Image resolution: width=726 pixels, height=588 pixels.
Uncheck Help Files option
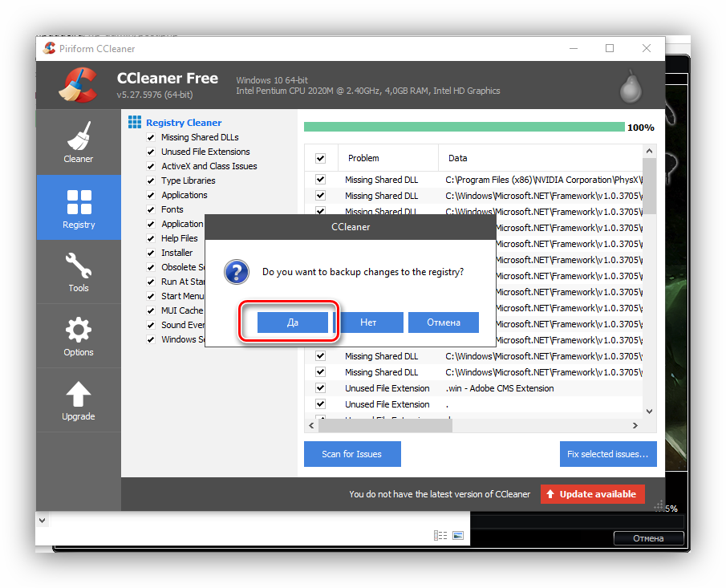tap(151, 238)
